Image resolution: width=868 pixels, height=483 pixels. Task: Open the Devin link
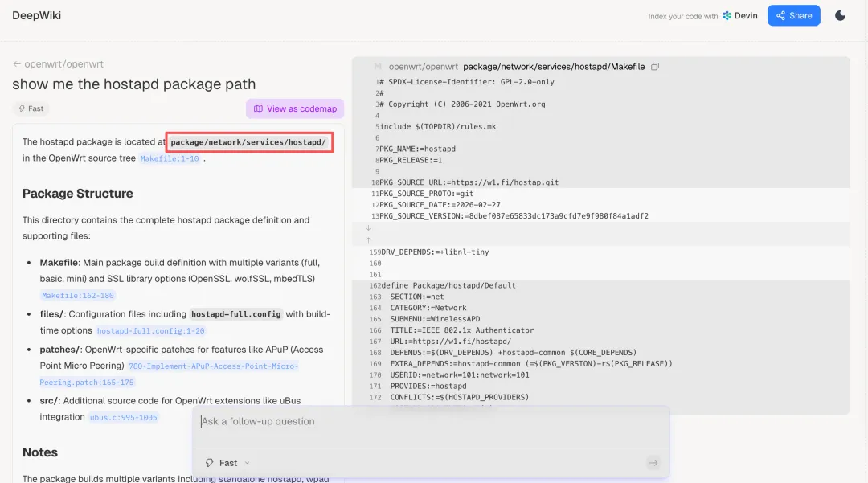(740, 15)
